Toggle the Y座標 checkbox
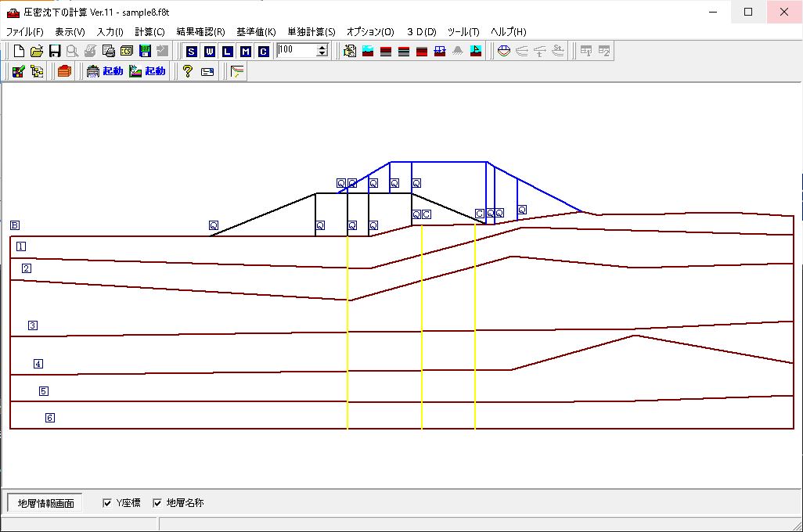The image size is (803, 532). (107, 503)
